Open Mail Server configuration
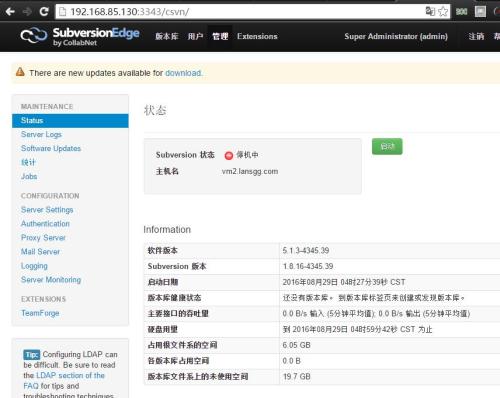Viewport: 500px width, 398px height. point(40,252)
